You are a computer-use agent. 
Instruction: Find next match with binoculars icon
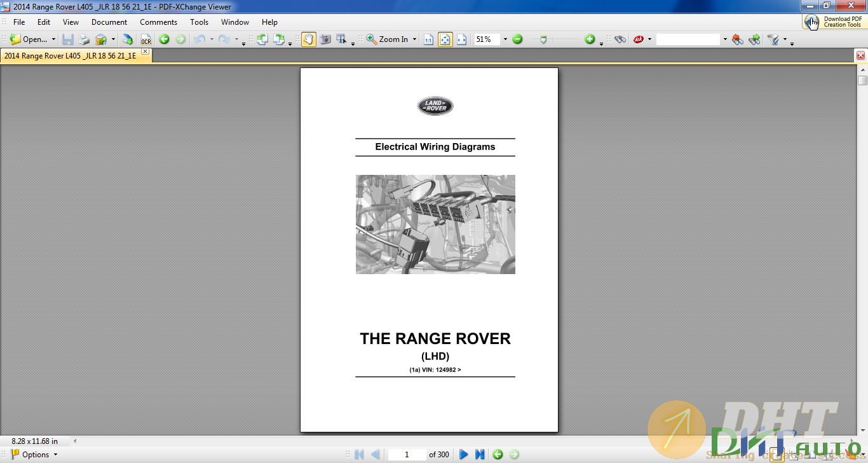click(754, 39)
